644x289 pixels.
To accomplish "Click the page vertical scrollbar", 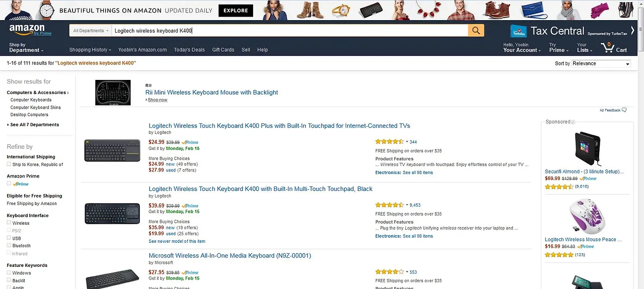I will pyautogui.click(x=640, y=151).
